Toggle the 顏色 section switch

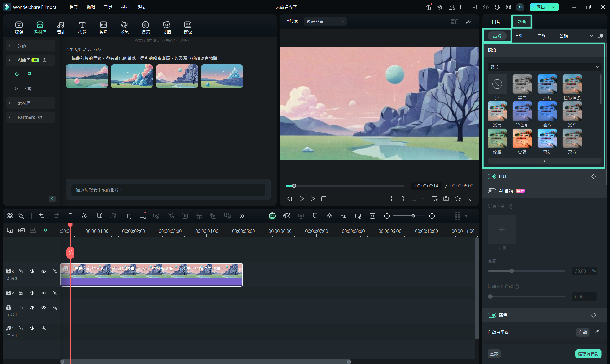pyautogui.click(x=492, y=315)
